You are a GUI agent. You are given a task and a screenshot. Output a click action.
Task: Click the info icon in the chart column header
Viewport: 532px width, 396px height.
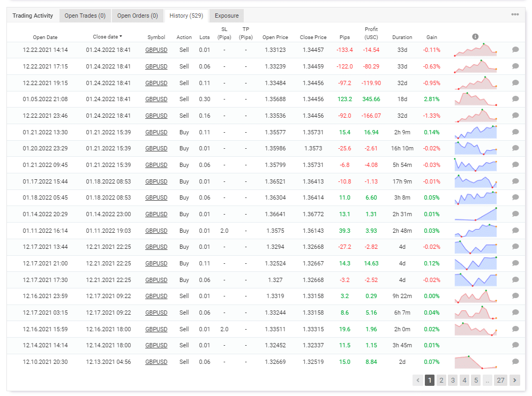tap(475, 36)
